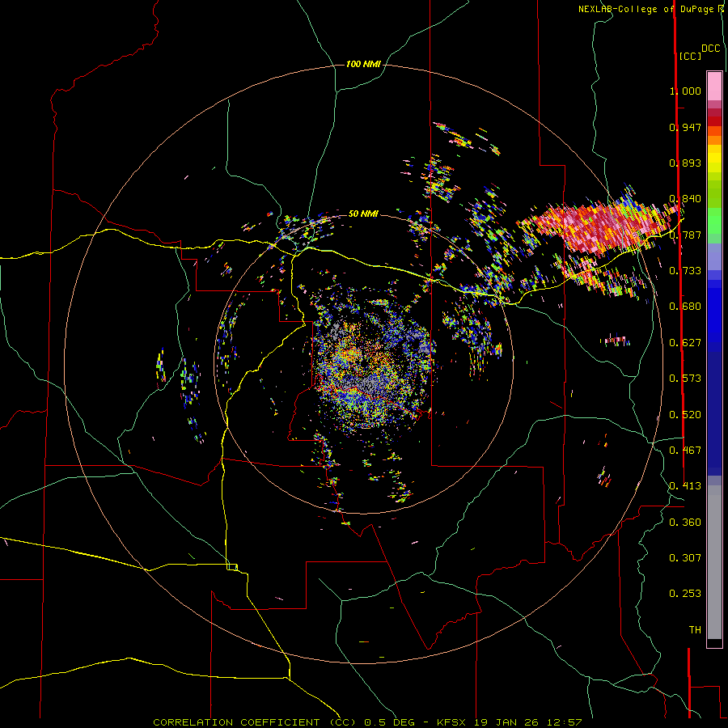Click the 0.360 legend value
Image resolution: width=728 pixels, height=728 pixels.
pos(685,523)
